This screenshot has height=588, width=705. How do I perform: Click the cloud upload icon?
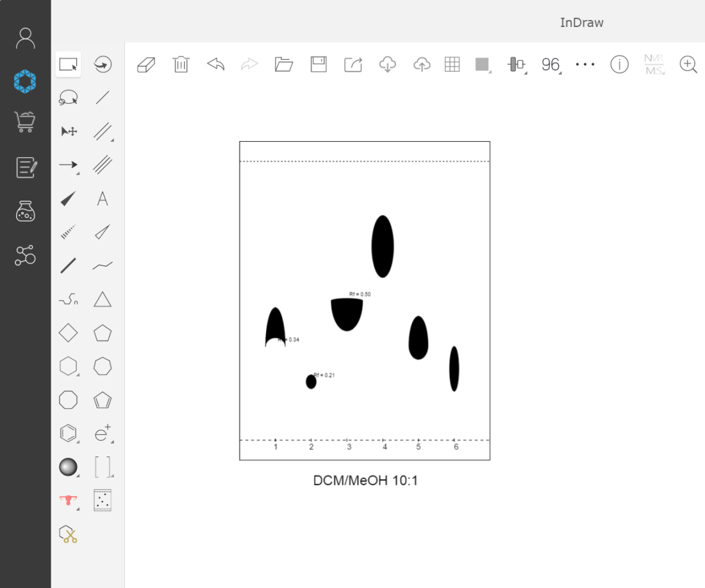coord(422,64)
